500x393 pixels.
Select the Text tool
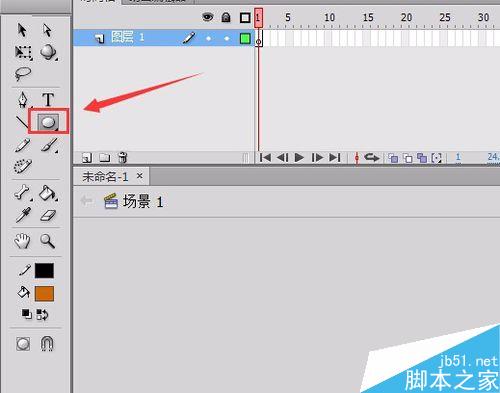coord(48,99)
